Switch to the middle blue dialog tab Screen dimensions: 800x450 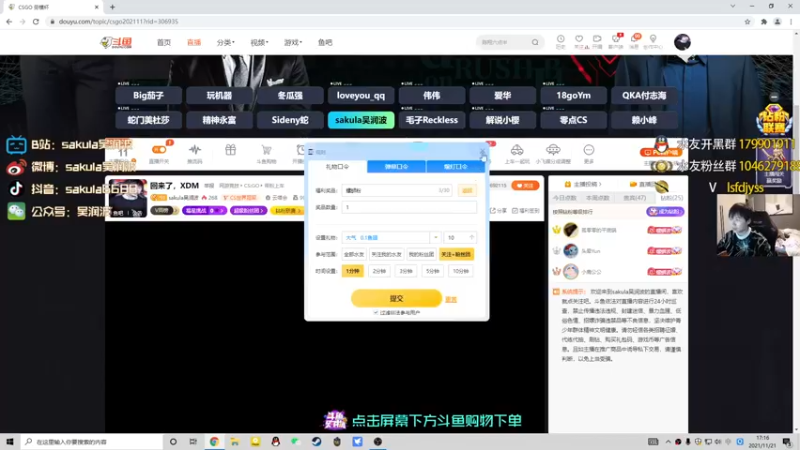click(x=396, y=166)
